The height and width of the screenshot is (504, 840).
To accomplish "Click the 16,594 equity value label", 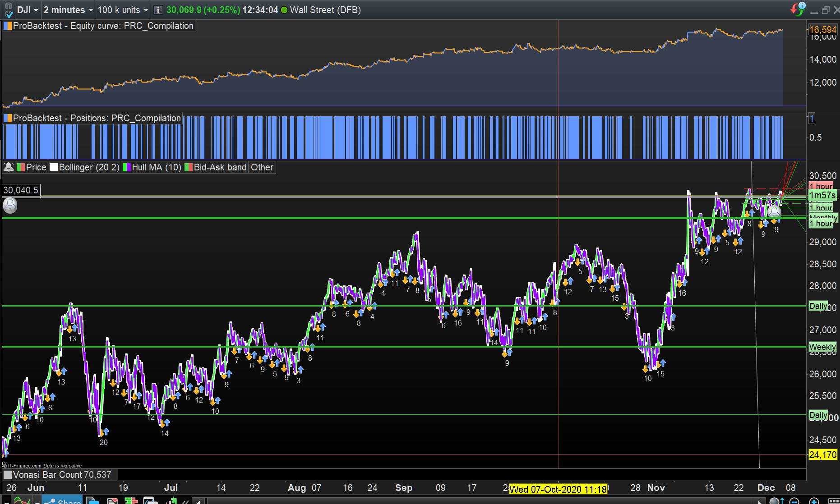I will (x=823, y=30).
